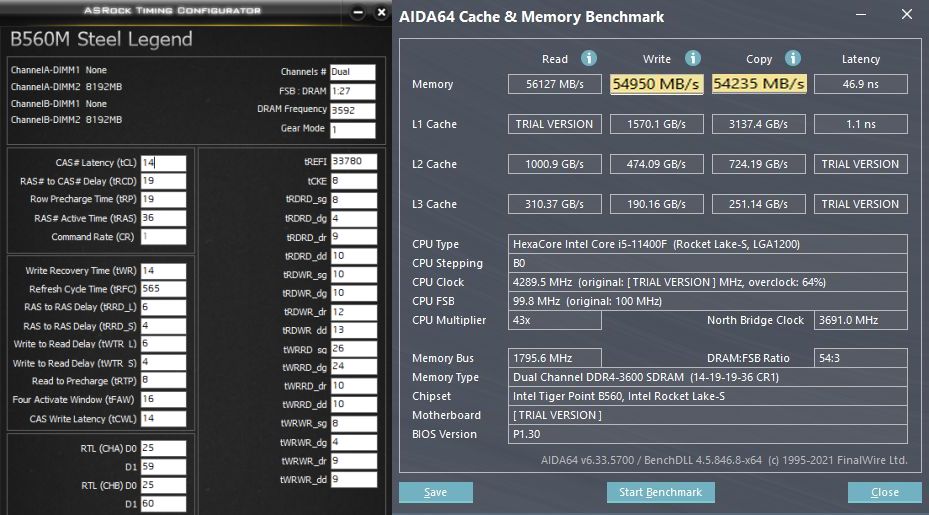Click the Gear Mode field
Image resolution: width=929 pixels, height=515 pixels.
[353, 130]
